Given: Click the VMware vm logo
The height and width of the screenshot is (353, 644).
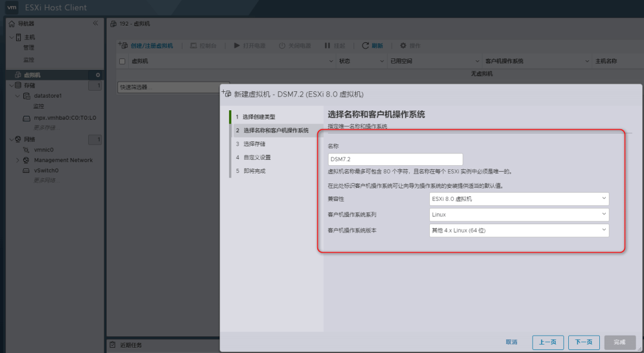Looking at the screenshot, I should [12, 7].
